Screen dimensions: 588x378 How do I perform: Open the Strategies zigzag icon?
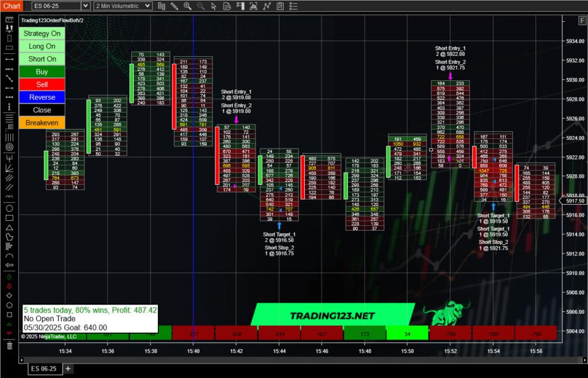click(x=266, y=6)
